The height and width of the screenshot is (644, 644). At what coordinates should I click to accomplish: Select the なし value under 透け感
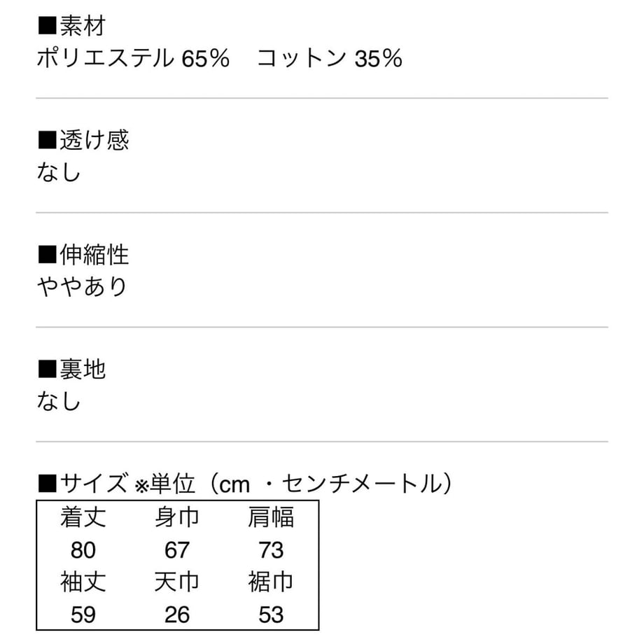tap(58, 171)
